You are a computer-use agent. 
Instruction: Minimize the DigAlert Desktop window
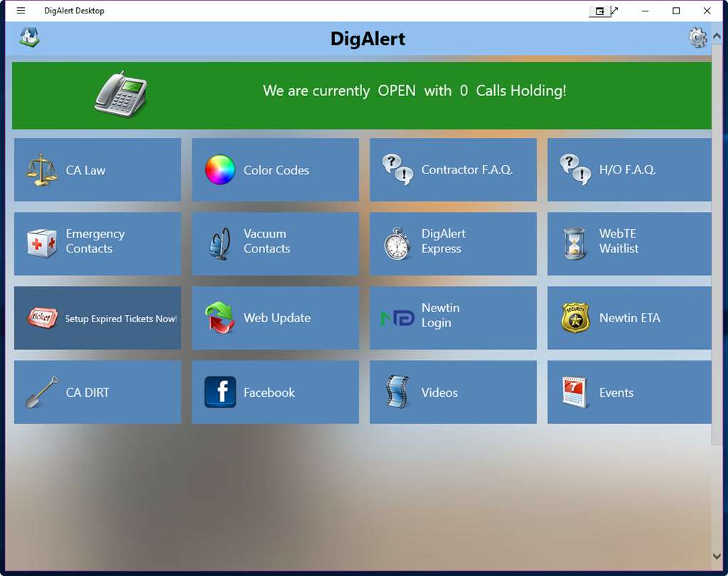click(x=645, y=11)
